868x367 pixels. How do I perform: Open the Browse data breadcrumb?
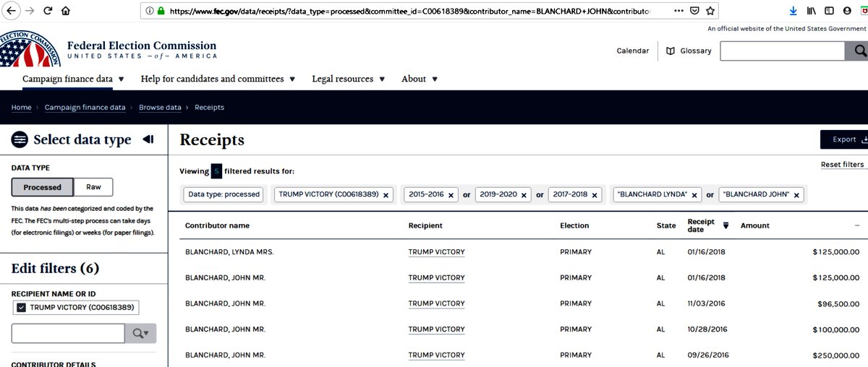[x=160, y=108]
